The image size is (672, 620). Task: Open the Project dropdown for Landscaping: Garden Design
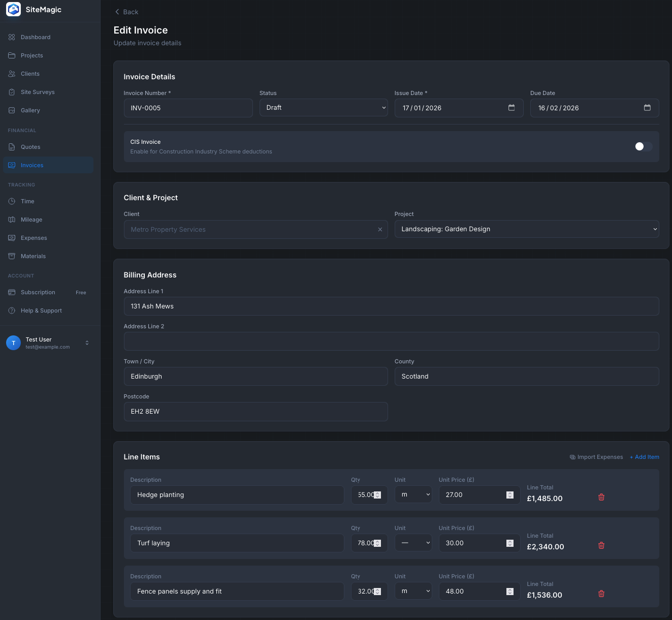click(x=527, y=229)
